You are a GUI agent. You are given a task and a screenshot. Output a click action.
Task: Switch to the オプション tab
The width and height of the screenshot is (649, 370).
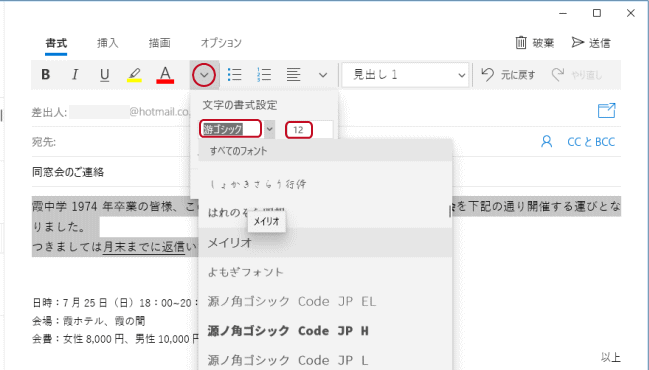point(221,43)
